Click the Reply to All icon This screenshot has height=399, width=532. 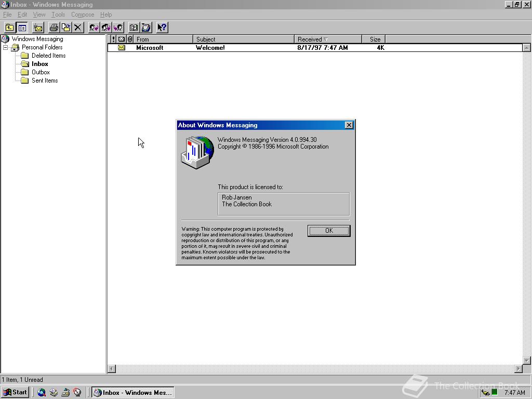[106, 28]
